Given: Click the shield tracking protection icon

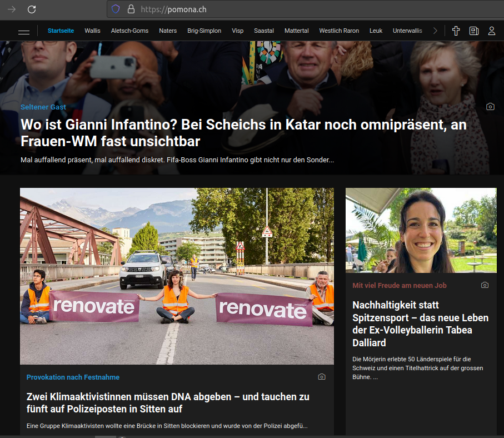Looking at the screenshot, I should (x=116, y=9).
